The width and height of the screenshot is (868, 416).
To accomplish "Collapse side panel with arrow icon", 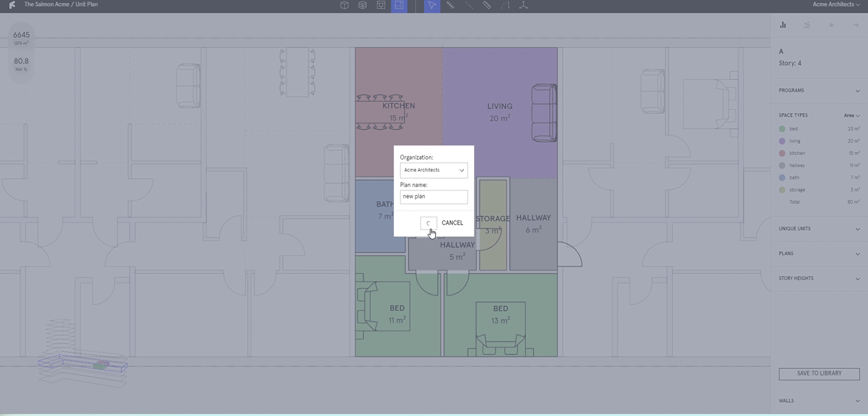I will (856, 25).
